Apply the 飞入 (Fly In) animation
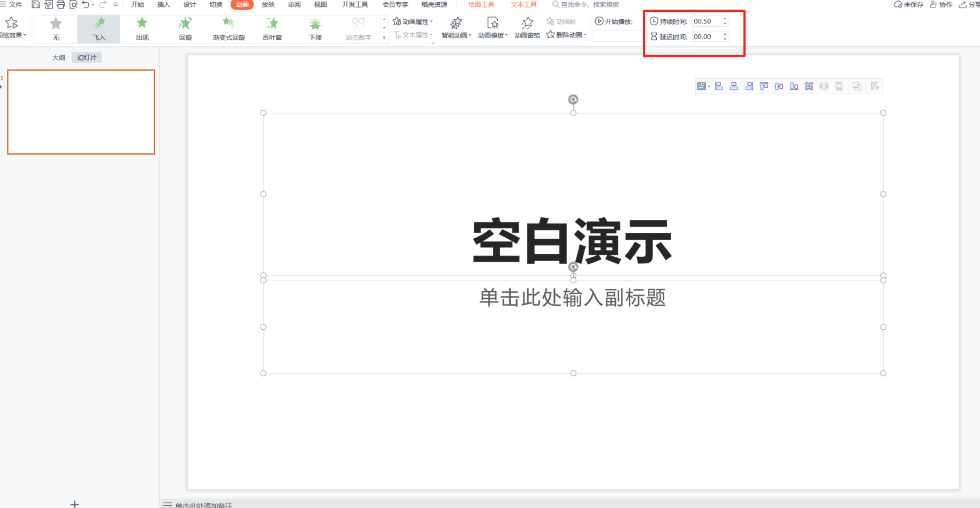This screenshot has height=508, width=980. 99,29
